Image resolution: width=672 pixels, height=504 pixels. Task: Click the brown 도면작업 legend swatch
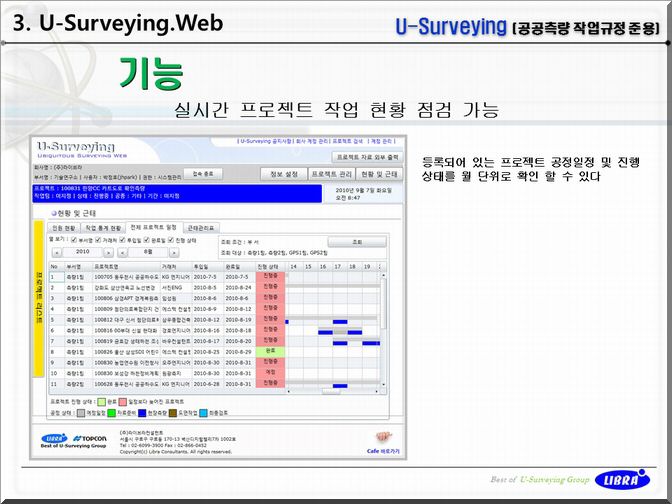(173, 413)
